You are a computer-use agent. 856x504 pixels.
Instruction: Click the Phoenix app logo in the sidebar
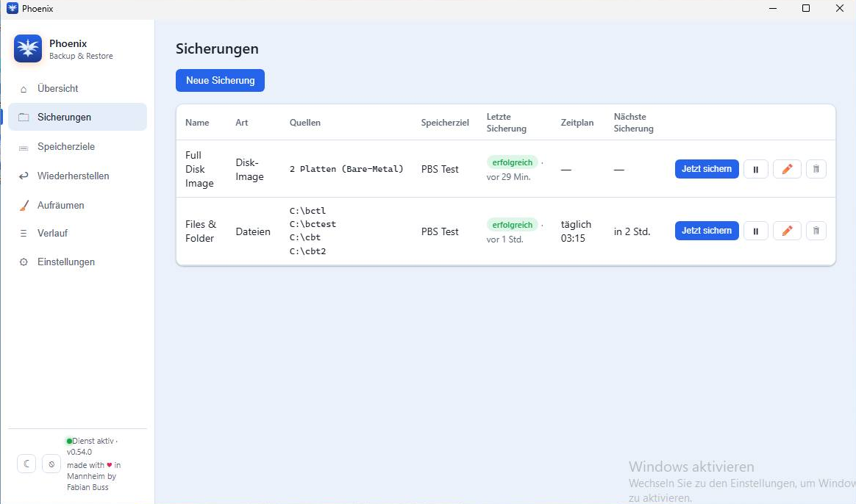tap(28, 48)
